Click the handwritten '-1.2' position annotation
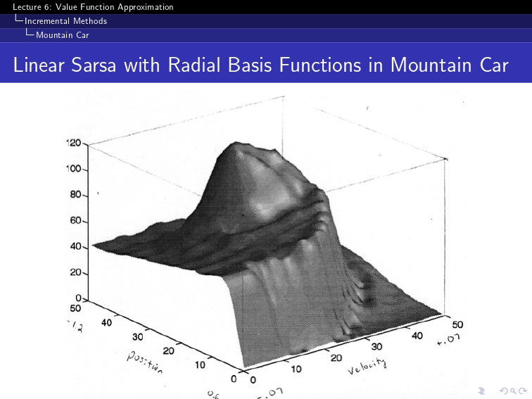 [x=75, y=327]
